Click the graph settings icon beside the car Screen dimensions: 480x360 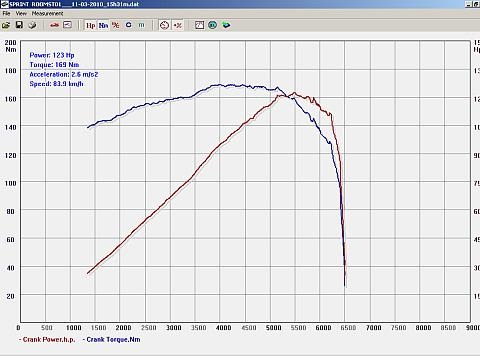[67, 25]
